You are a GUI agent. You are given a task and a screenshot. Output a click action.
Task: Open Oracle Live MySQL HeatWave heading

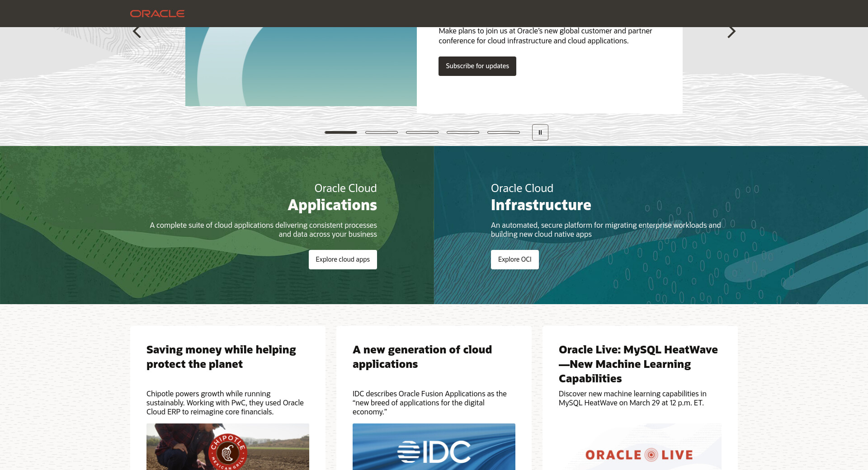pyautogui.click(x=638, y=364)
